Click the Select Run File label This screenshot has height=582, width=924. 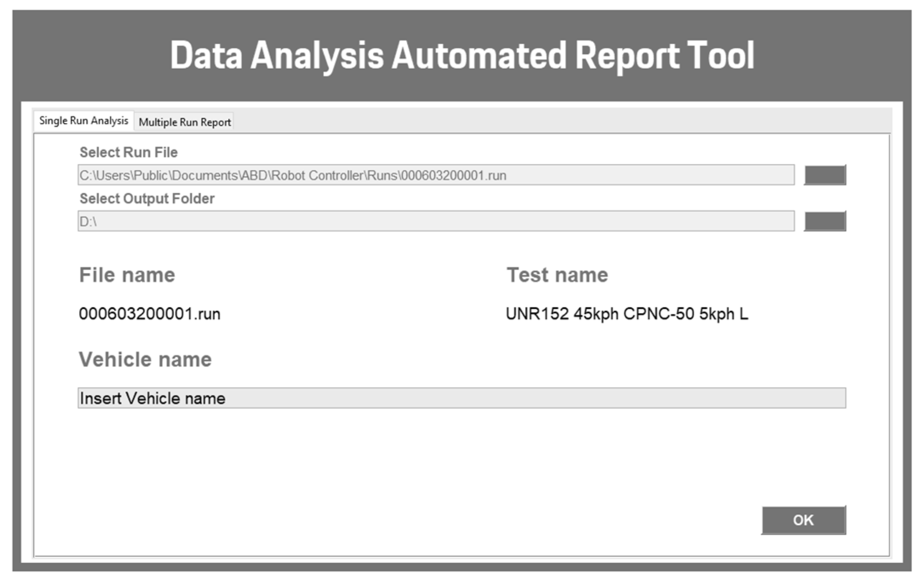click(129, 152)
